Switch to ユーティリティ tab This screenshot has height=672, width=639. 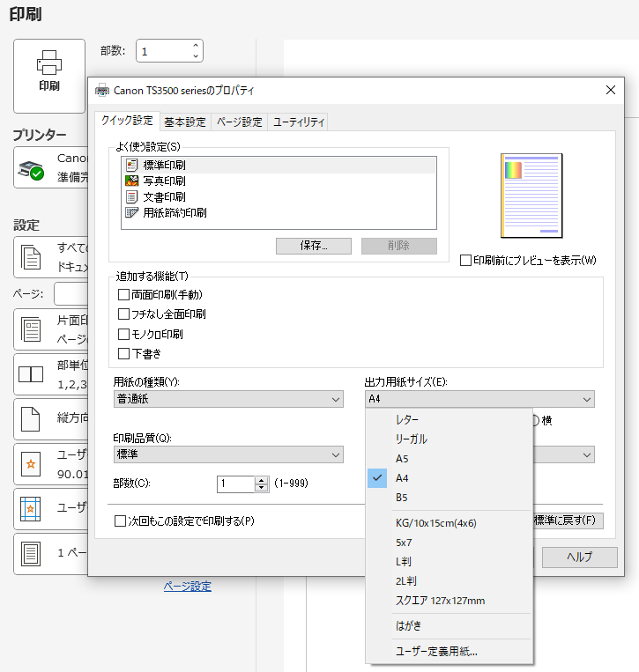click(x=299, y=122)
